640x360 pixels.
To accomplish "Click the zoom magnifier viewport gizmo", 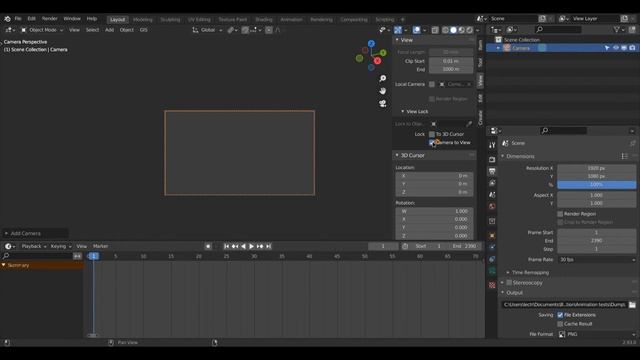I will pos(382,78).
